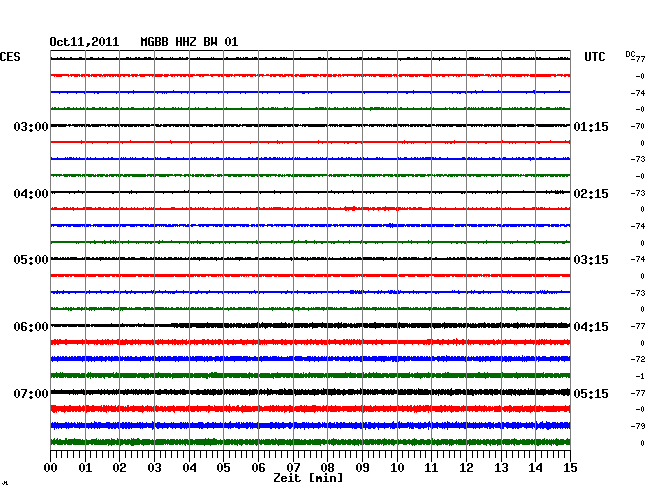The height and width of the screenshot is (494, 650).
Task: Click the date label Oct11,2011
Action: pos(84,42)
